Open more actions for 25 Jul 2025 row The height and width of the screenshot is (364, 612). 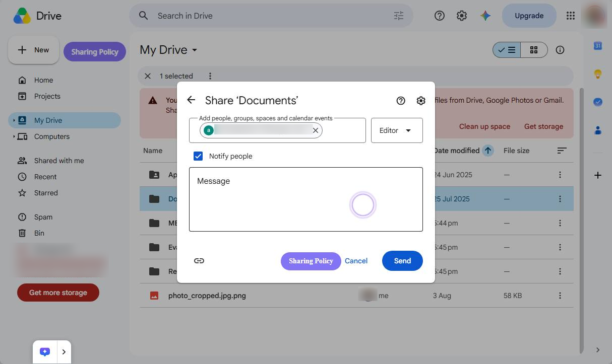(x=560, y=199)
